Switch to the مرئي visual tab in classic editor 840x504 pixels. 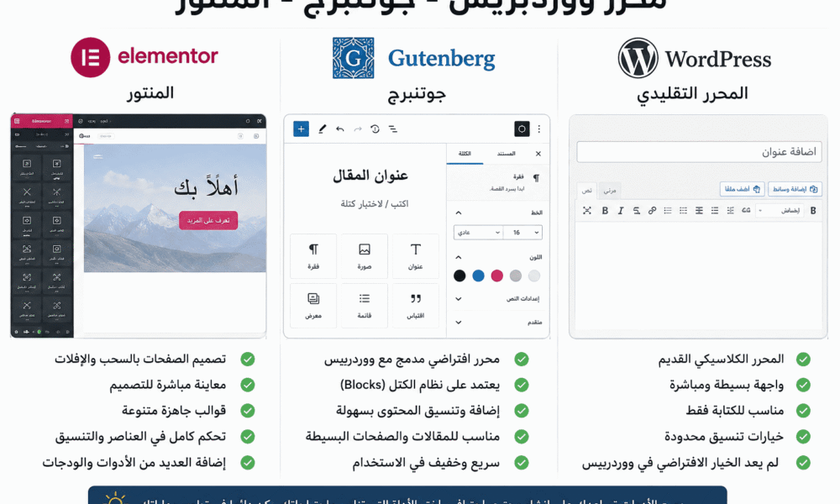click(610, 190)
